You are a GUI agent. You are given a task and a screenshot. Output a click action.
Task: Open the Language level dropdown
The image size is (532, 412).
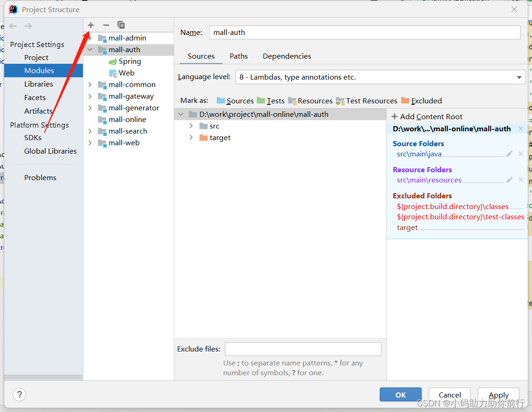pos(380,77)
